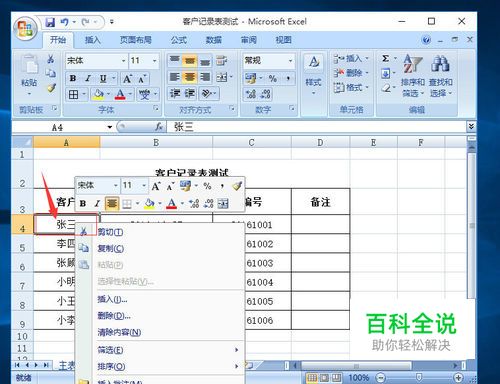Open the ribbon font name dropdown

click(x=124, y=61)
